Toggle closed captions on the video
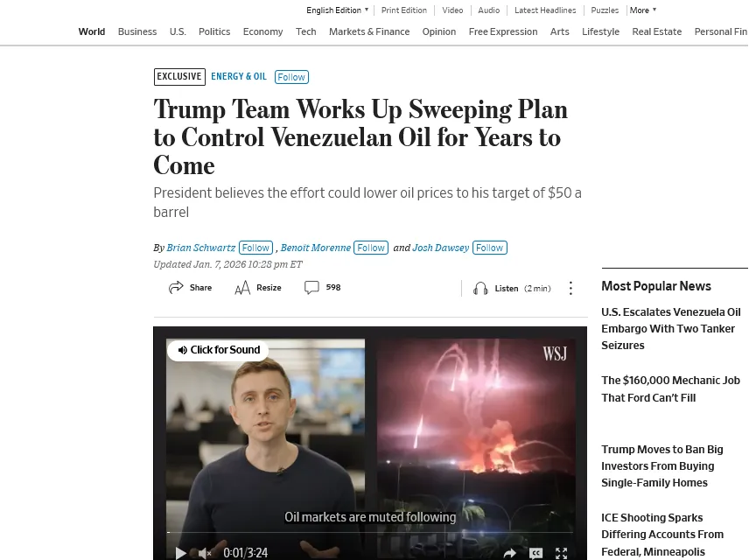Viewport: 749px width, 560px height. (x=536, y=553)
